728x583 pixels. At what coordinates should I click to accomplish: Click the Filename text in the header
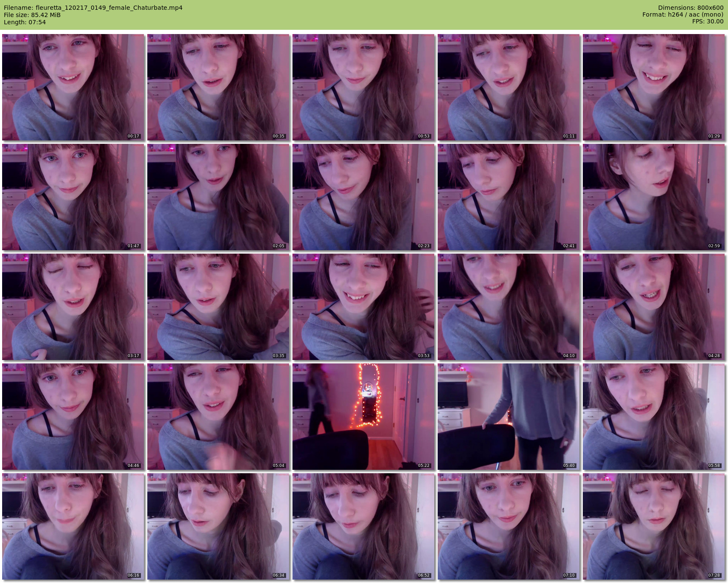(93, 8)
